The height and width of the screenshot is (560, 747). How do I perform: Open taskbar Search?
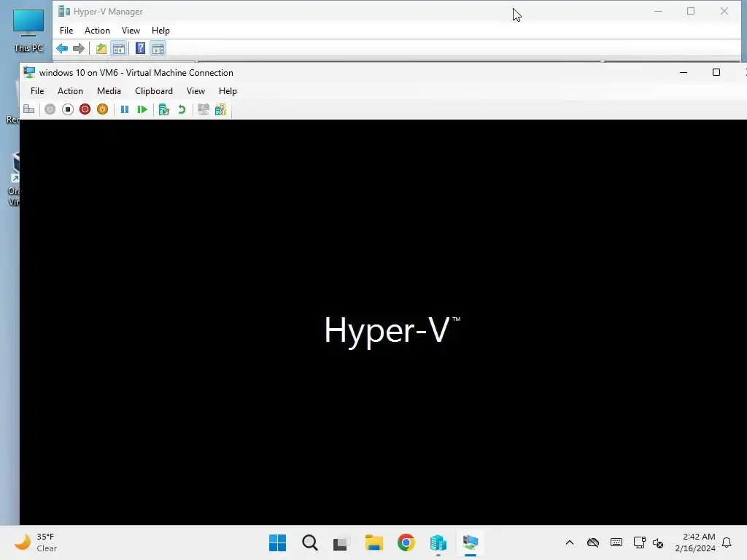309,542
